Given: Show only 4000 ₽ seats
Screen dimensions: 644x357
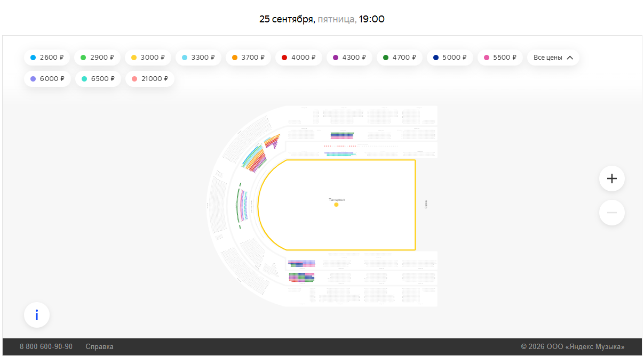Looking at the screenshot, I should (298, 58).
